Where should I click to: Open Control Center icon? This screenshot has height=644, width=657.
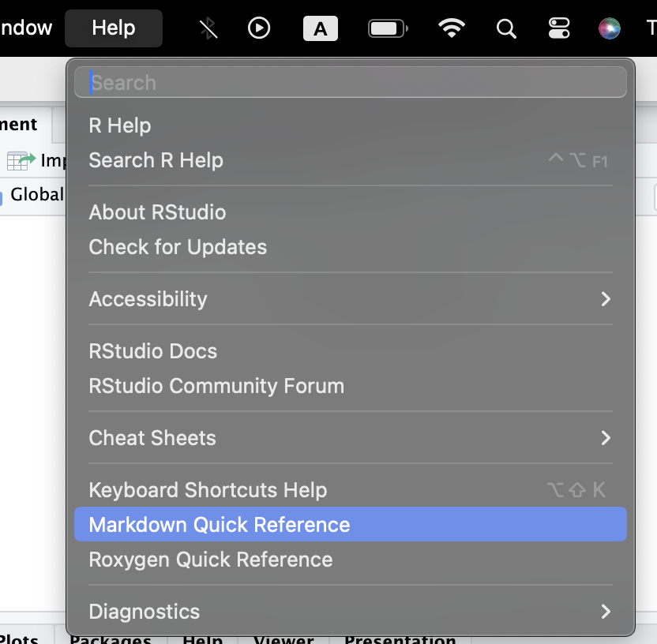click(559, 28)
